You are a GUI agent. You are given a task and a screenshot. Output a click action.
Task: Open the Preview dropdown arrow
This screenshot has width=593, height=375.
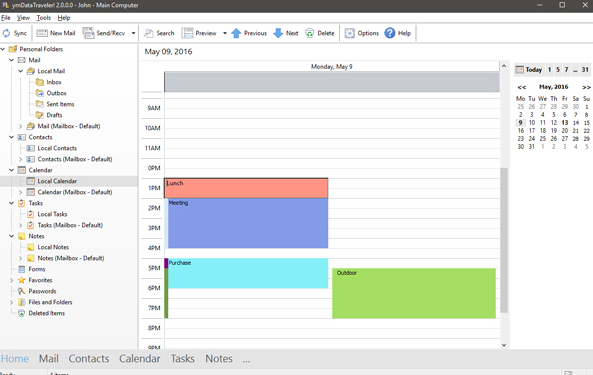[x=225, y=33]
